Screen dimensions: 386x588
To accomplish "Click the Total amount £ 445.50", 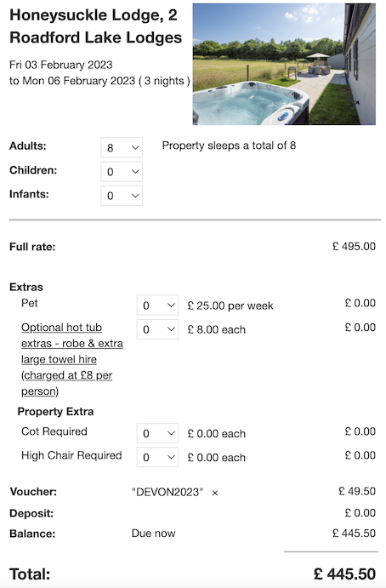I will tap(344, 574).
